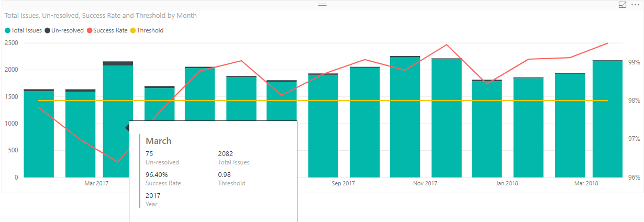Grab the visual drag handle at top
Screen dimensions: 644x222
point(322,5)
